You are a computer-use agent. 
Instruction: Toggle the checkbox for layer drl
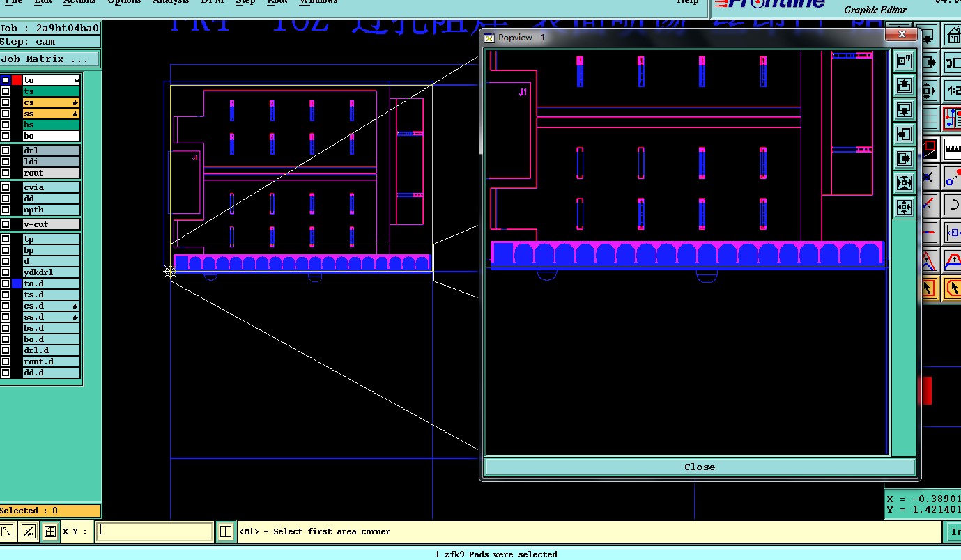pyautogui.click(x=6, y=150)
